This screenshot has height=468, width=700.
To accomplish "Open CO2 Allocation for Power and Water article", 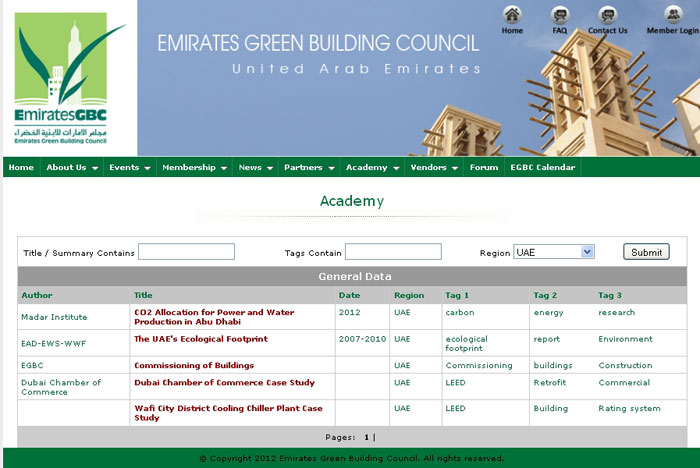I will click(x=214, y=317).
